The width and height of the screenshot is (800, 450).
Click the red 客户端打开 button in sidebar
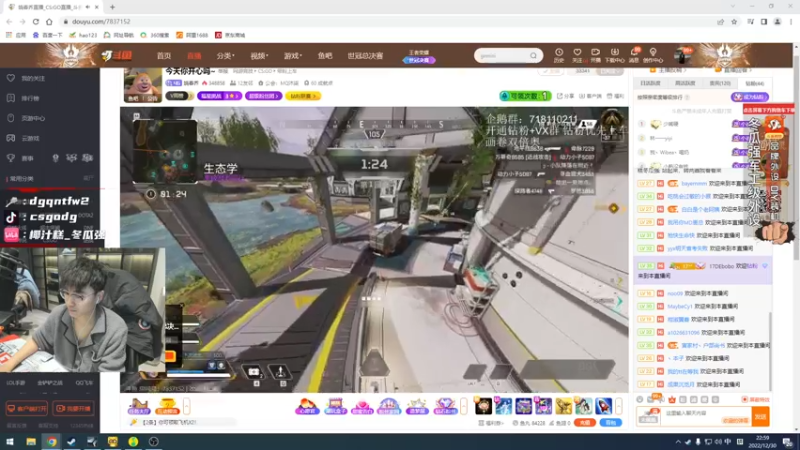pyautogui.click(x=27, y=409)
